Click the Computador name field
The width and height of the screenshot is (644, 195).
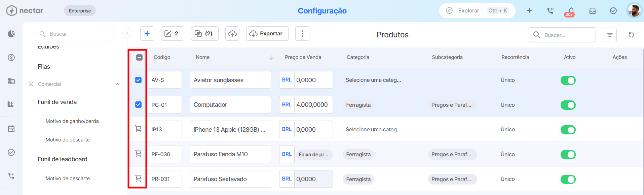click(230, 105)
